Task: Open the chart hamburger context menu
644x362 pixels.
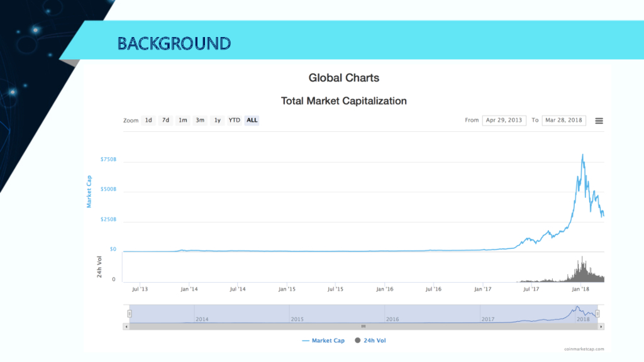Action: [x=599, y=121]
